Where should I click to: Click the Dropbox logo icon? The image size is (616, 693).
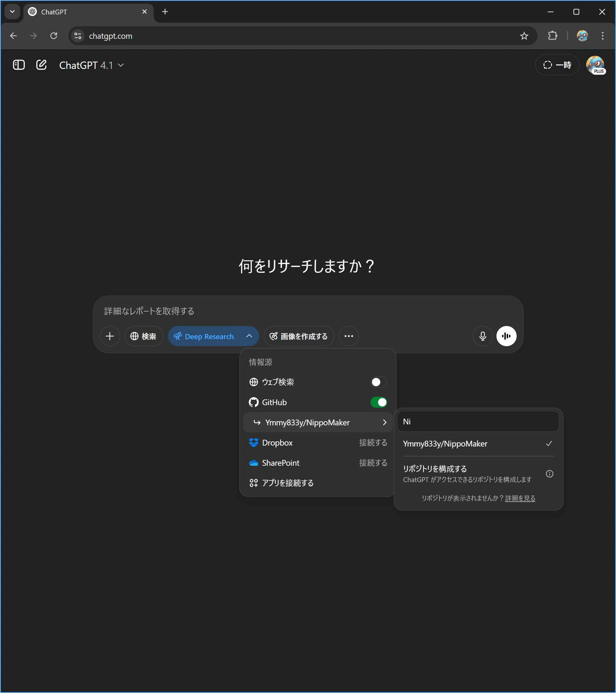[254, 443]
